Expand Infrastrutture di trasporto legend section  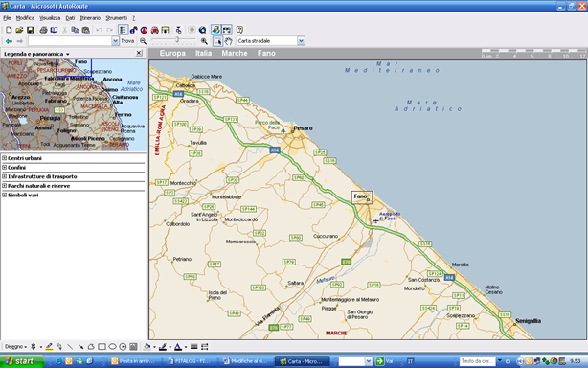point(5,176)
